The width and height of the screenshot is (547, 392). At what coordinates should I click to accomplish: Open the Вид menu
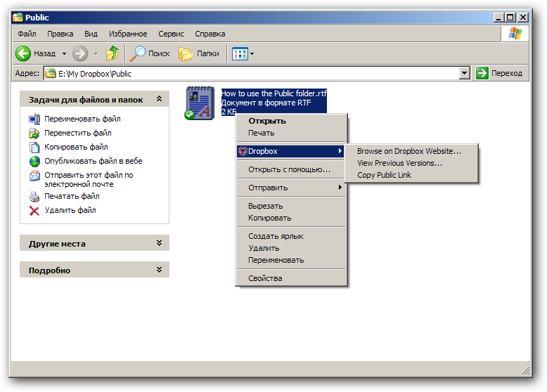tap(91, 34)
